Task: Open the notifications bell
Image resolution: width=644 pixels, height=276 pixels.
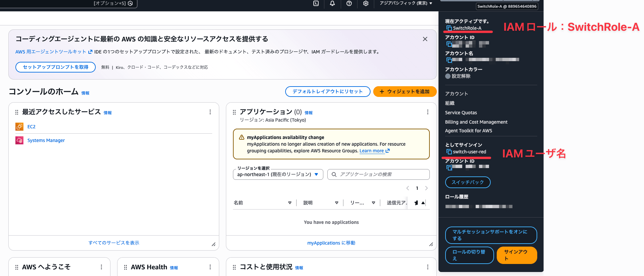Action: tap(332, 3)
